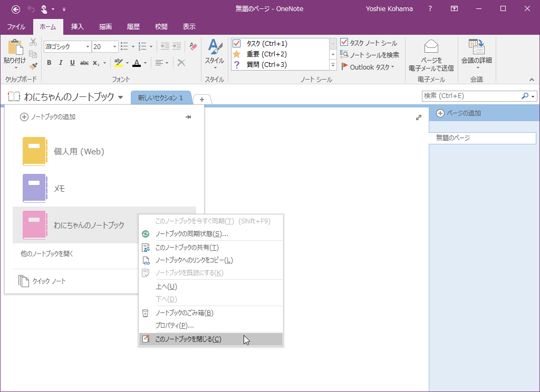Open Meeting Details button
Screen dimensions: 540x392
pos(477,54)
